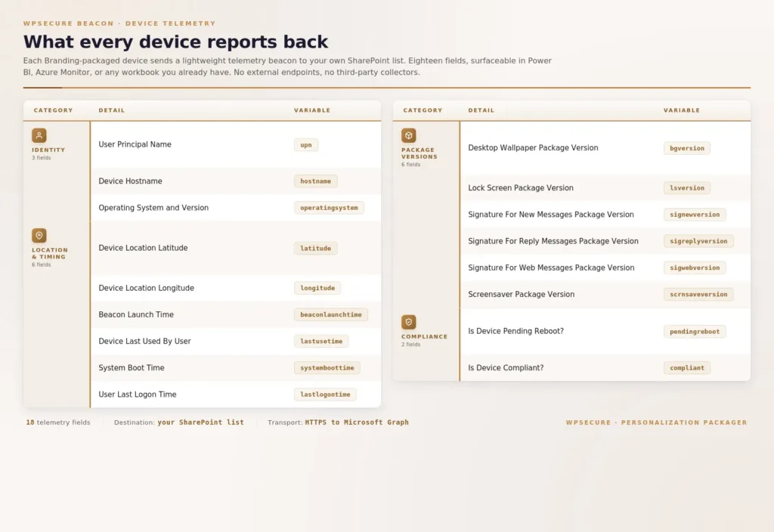The height and width of the screenshot is (532, 774).
Task: Click the Identity category person icon
Action: point(39,135)
